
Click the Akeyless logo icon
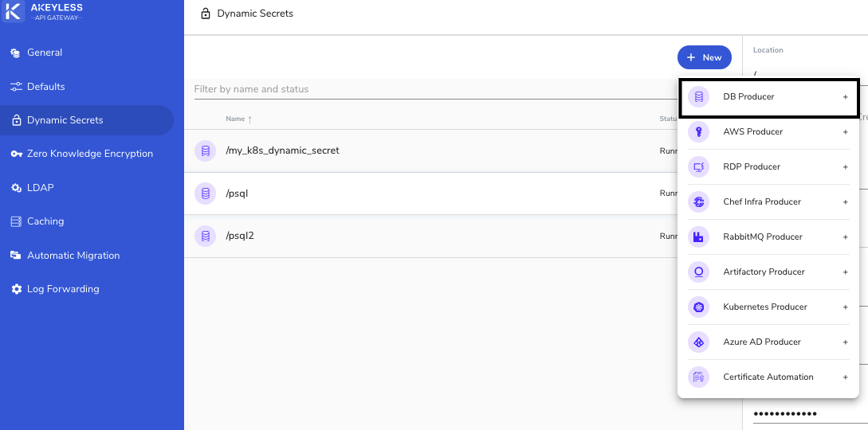click(14, 12)
